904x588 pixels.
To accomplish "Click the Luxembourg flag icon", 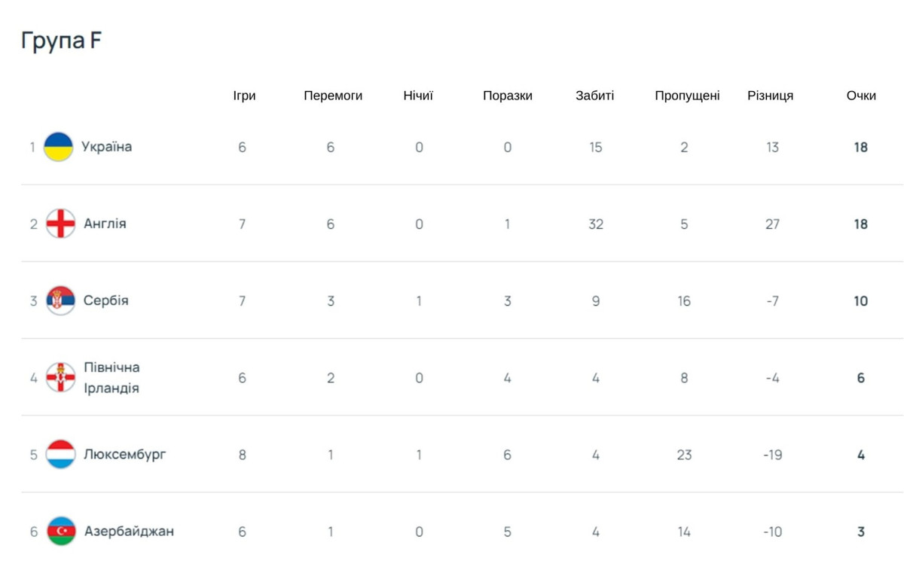I will click(60, 455).
